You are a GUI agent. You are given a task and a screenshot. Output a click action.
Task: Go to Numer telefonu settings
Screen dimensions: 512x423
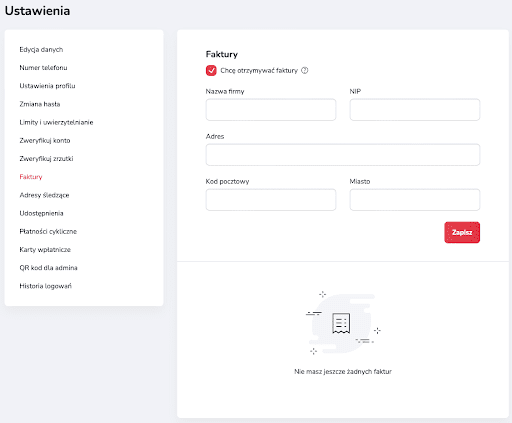point(43,68)
